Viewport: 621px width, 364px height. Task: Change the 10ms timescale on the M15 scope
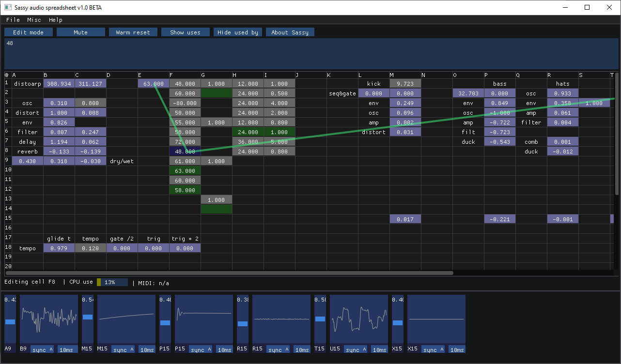tap(147, 349)
